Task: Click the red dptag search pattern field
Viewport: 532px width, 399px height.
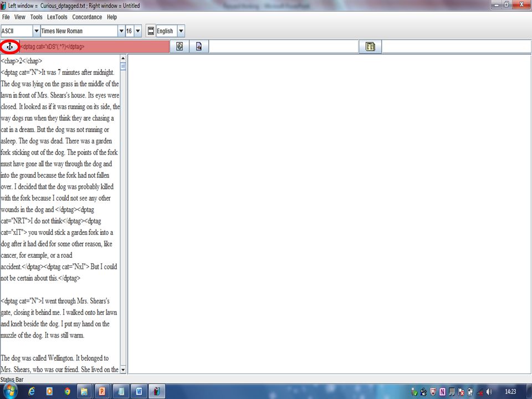Action: (x=95, y=47)
